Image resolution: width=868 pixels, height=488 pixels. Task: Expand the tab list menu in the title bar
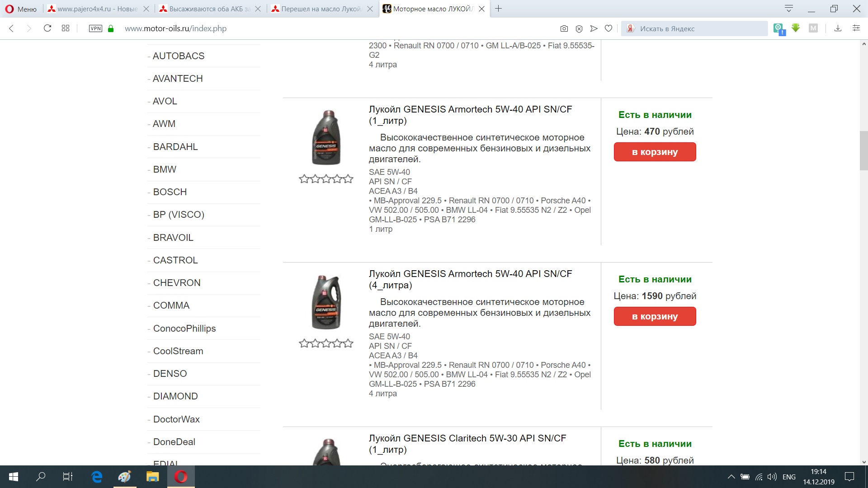pyautogui.click(x=789, y=9)
